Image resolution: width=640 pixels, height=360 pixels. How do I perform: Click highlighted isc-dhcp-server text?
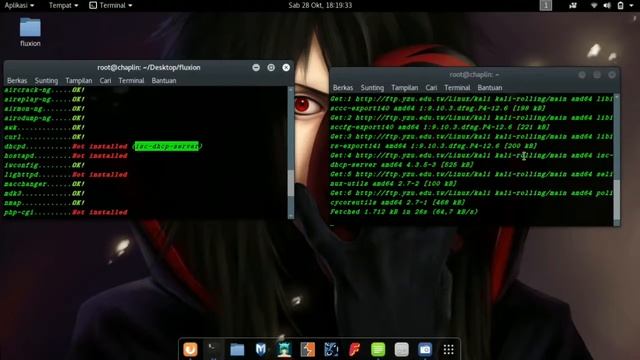tap(167, 146)
